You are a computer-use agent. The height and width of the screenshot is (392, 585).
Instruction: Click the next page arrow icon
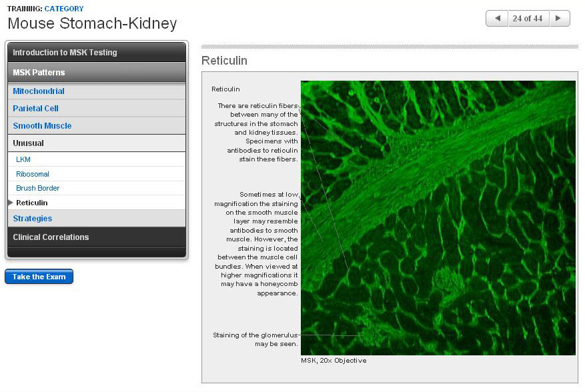(559, 18)
